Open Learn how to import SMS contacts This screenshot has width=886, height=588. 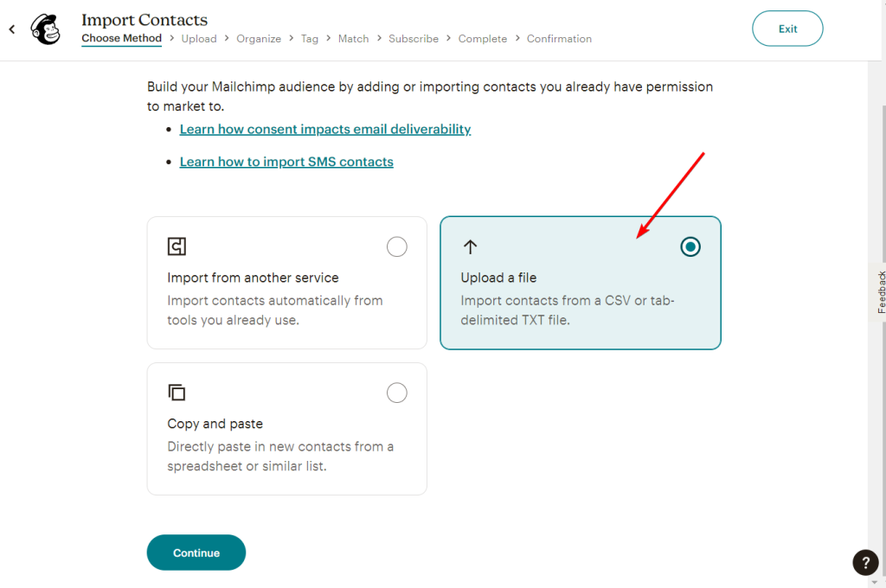pyautogui.click(x=286, y=162)
